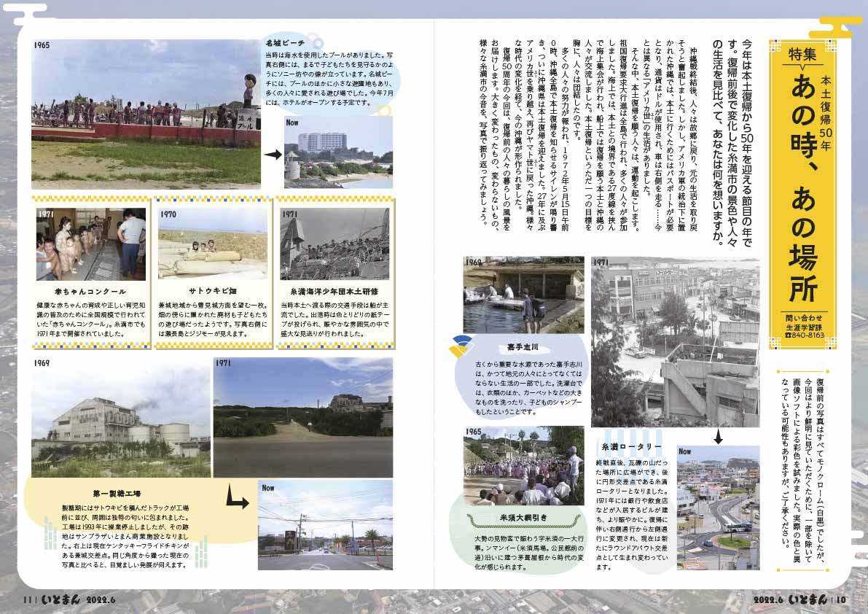Click the 米須大綱引き heading

pyautogui.click(x=523, y=518)
